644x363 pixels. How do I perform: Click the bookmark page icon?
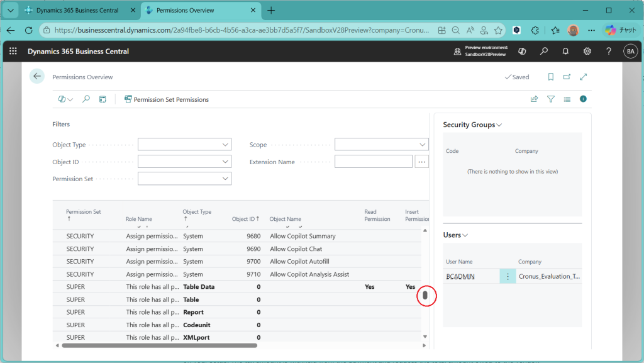pos(550,77)
